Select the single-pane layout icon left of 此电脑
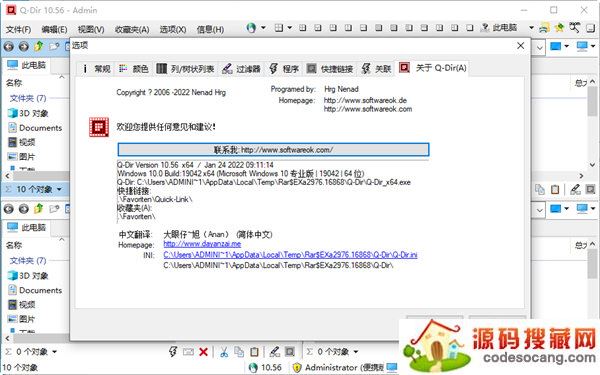Viewport: 600px width, 375px height. pos(470,28)
